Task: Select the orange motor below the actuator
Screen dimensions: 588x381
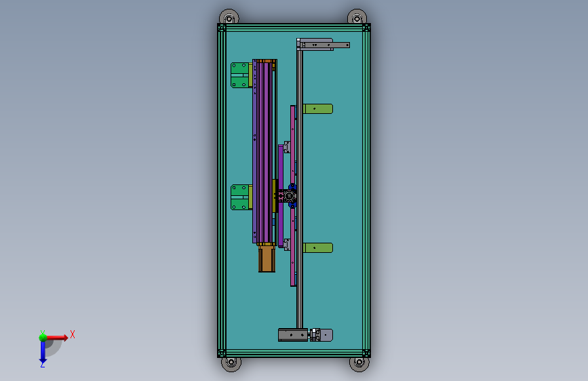Action: click(x=267, y=259)
